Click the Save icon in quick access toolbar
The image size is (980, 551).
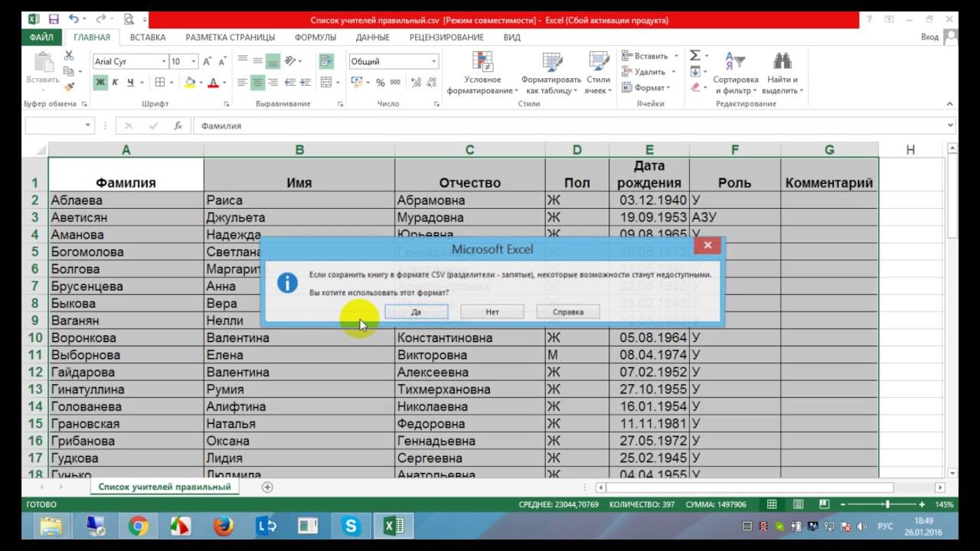coord(54,19)
